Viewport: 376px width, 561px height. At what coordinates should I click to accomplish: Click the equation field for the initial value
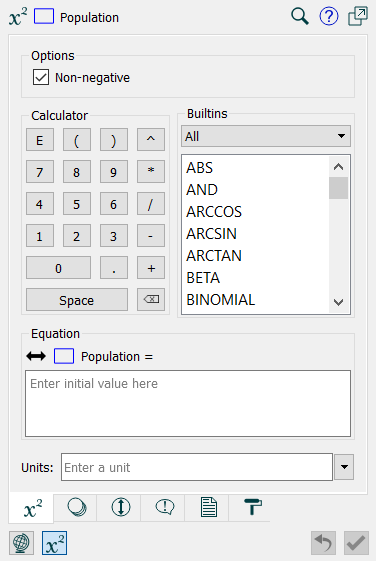pos(188,404)
